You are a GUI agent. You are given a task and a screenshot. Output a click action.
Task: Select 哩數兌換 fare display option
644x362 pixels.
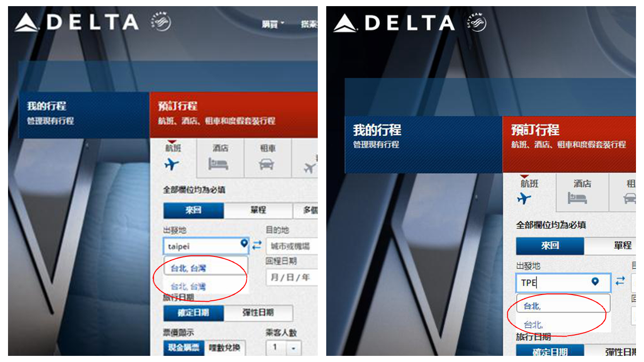pyautogui.click(x=224, y=348)
